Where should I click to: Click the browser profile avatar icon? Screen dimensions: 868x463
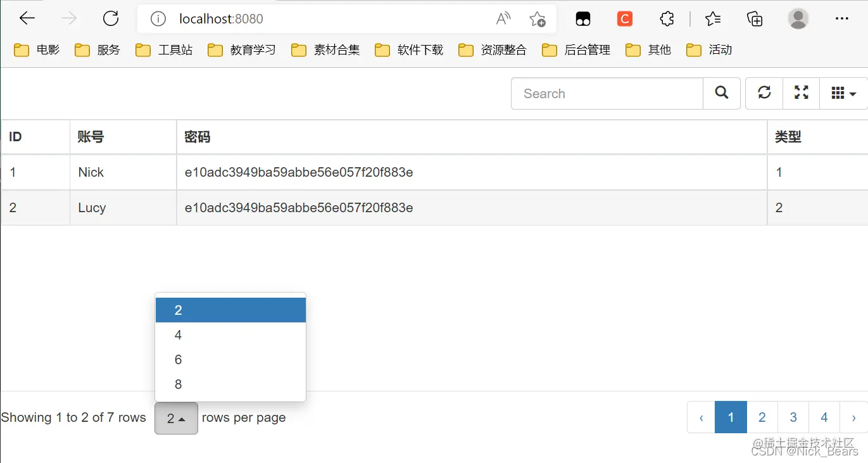click(798, 18)
